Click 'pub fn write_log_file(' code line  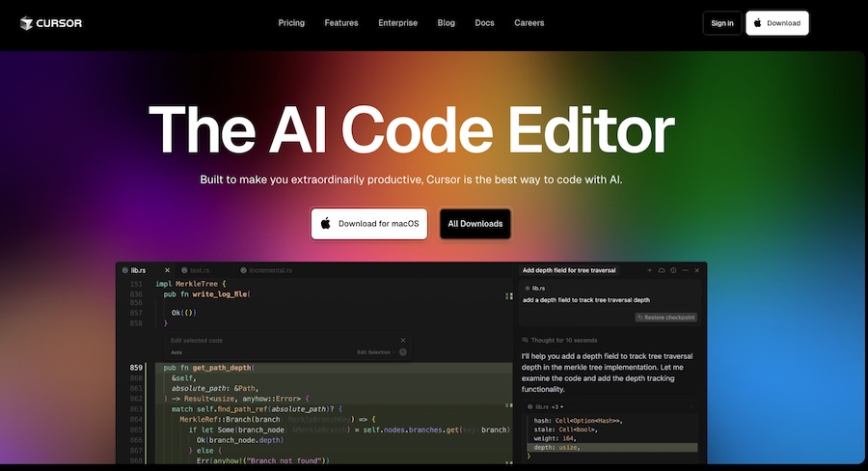(207, 294)
